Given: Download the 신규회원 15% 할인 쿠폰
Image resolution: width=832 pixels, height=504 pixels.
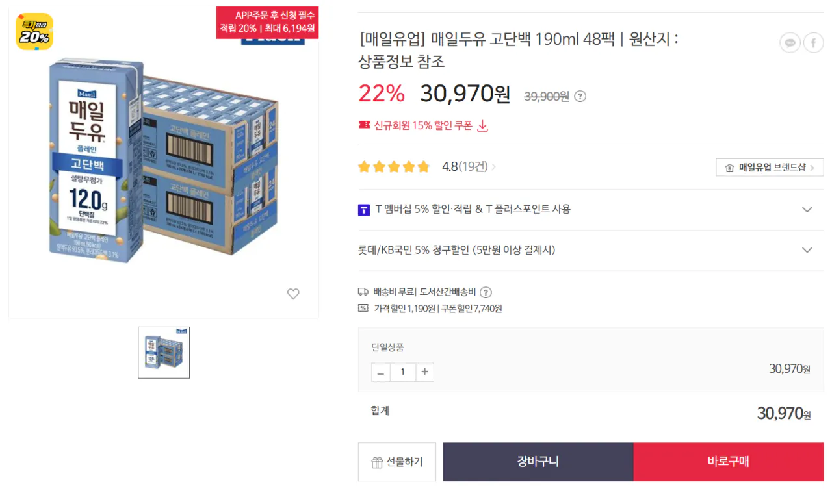Looking at the screenshot, I should (x=482, y=126).
